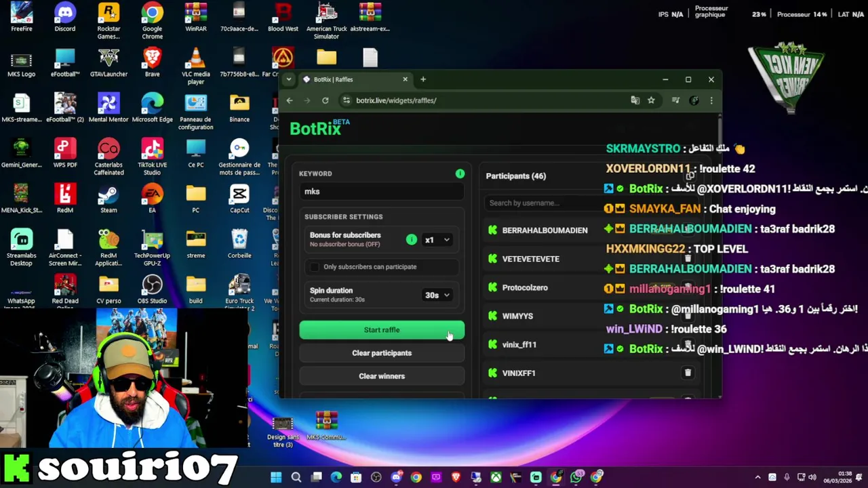Open the RedM desktop icon

pyautogui.click(x=65, y=199)
